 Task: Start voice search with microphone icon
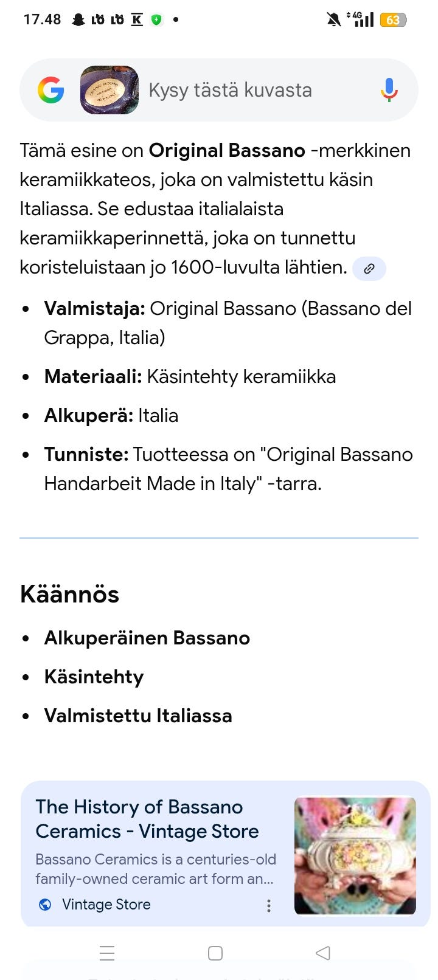point(389,90)
